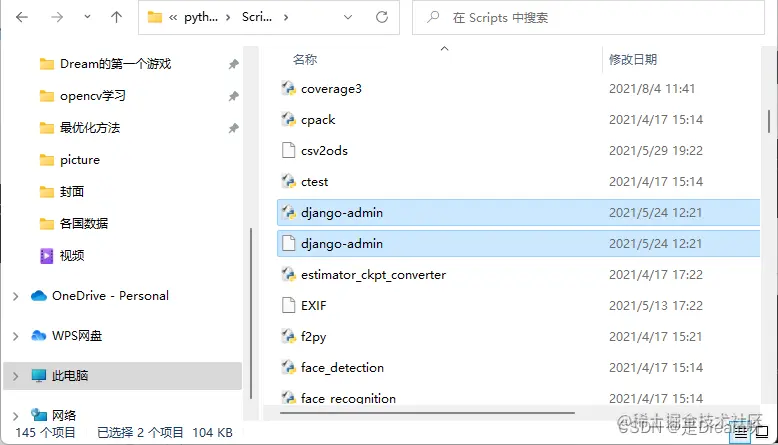Select 'estimator_ckpt_converter' file icon
The width and height of the screenshot is (778, 445).
click(288, 274)
